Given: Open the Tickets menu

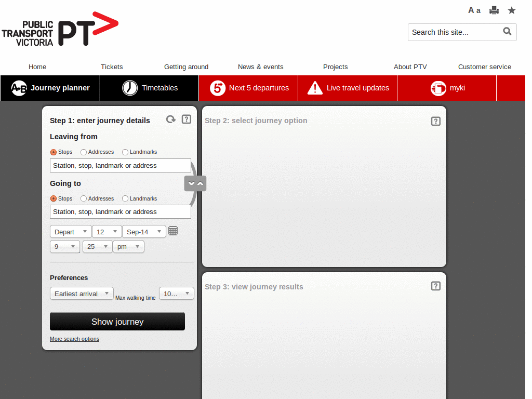Looking at the screenshot, I should 112,67.
